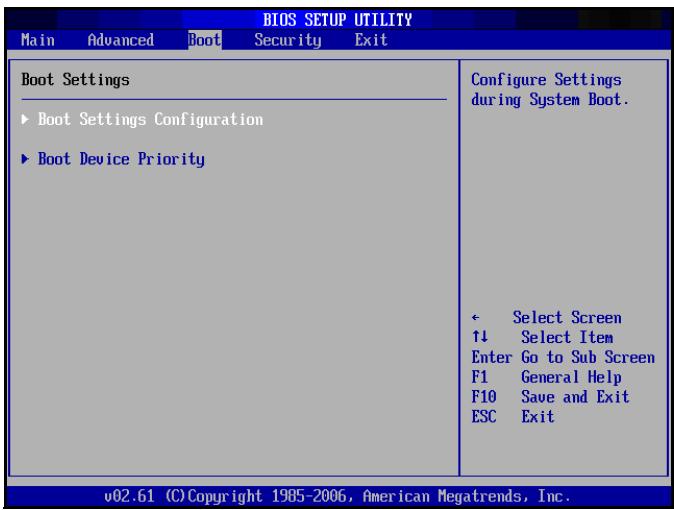
Task: Click the 'F10 Save and Exit' hint
Action: click(550, 397)
